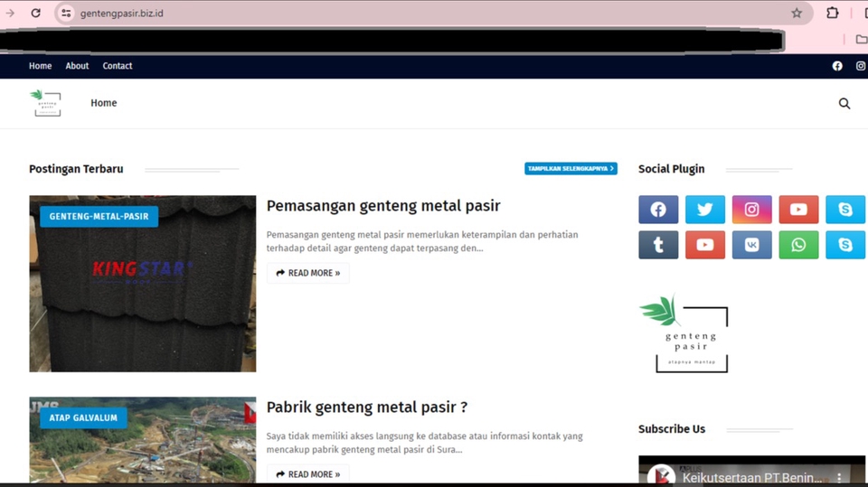Click the video channel avatar icon
This screenshot has height=487, width=868.
(661, 476)
